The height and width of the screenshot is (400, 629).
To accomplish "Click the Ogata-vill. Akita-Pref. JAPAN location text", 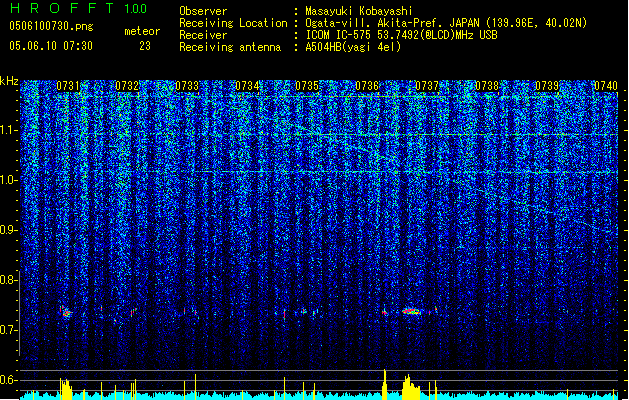I will [446, 23].
